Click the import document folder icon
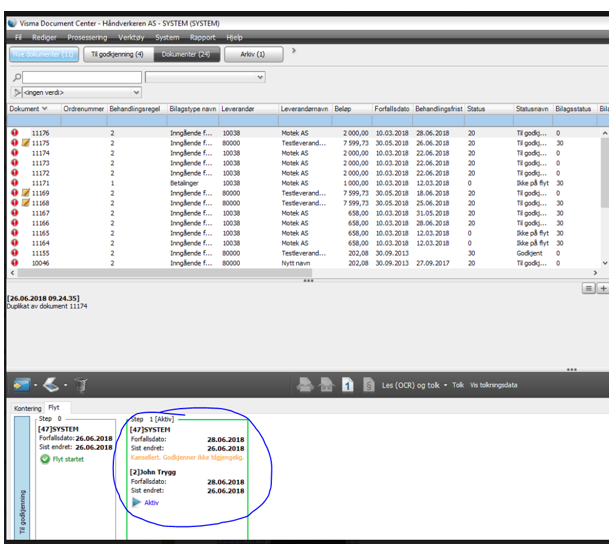 22,385
